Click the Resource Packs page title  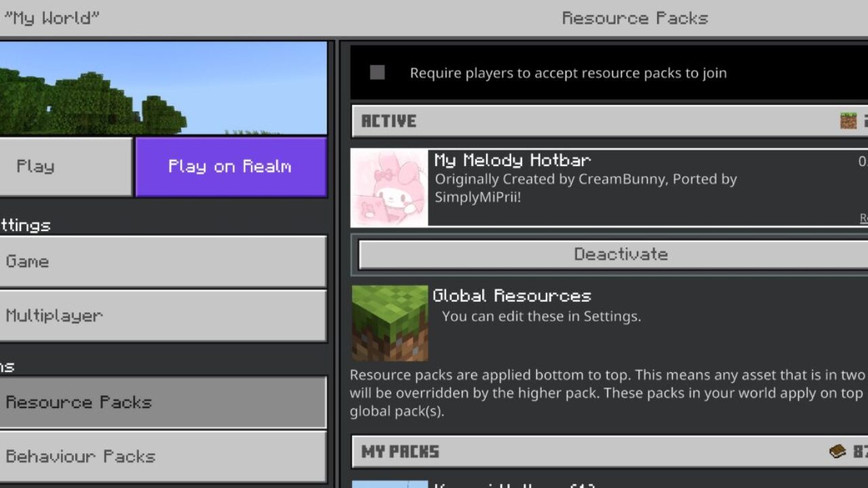(635, 18)
